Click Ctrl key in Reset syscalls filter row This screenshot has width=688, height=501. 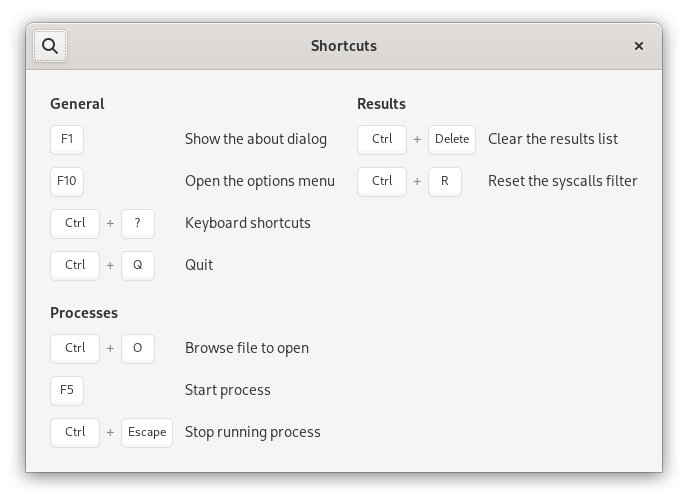[x=382, y=181]
